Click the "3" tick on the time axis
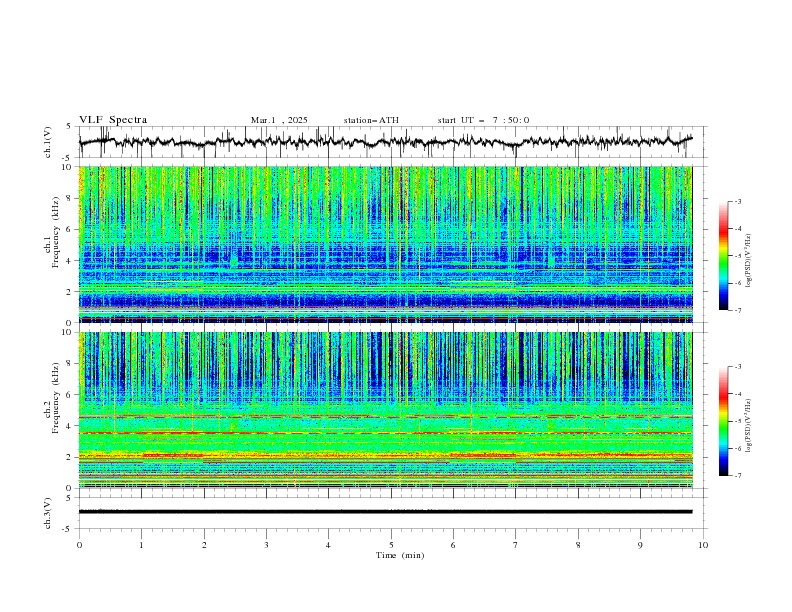 click(266, 545)
